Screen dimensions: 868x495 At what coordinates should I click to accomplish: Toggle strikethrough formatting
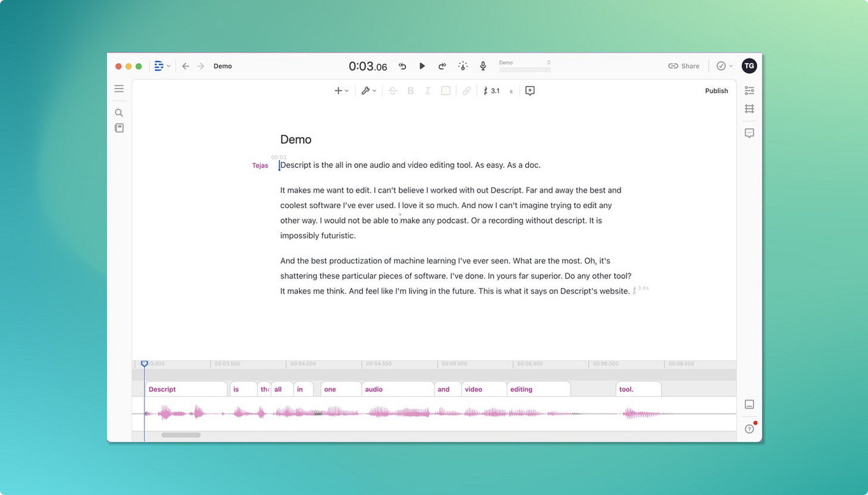pos(392,91)
